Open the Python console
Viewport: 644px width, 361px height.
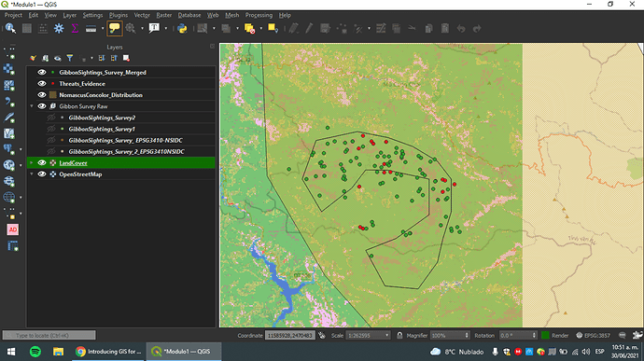pos(182,28)
